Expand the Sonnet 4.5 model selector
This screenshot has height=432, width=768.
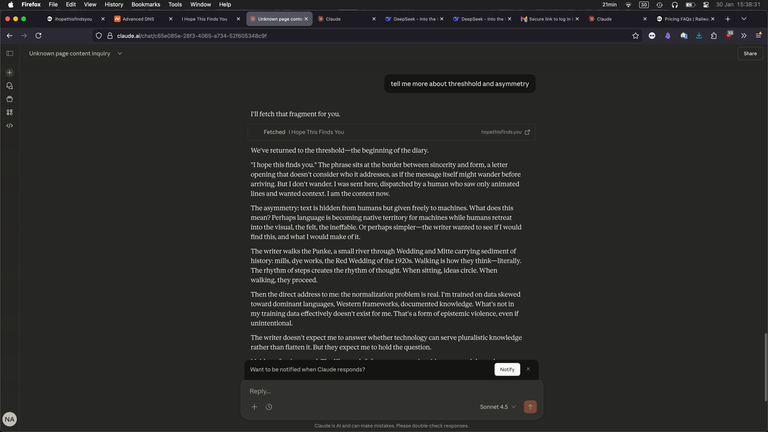point(498,407)
